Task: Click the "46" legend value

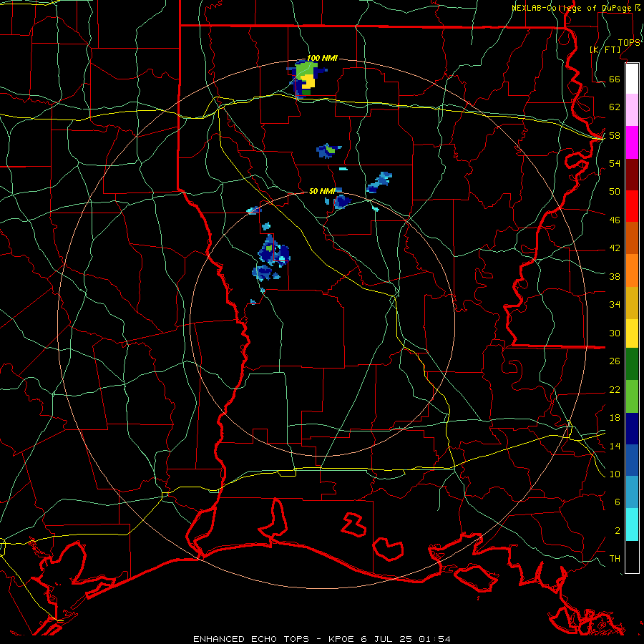Action: [x=615, y=220]
